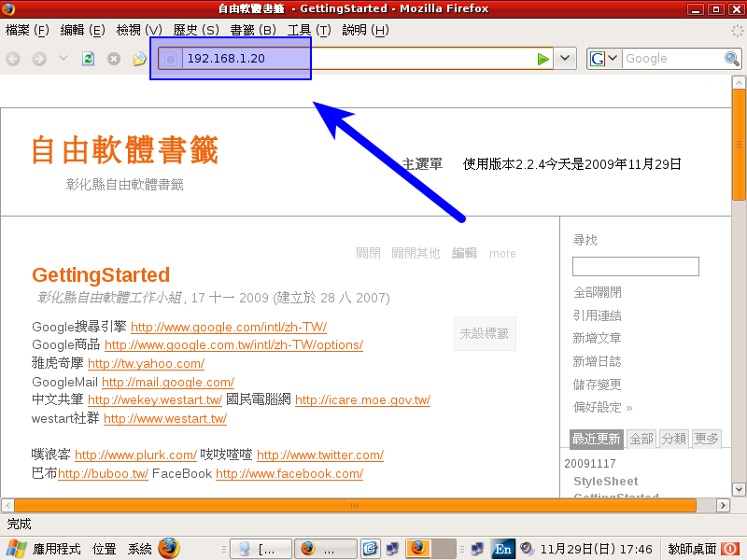The image size is (747, 560).
Task: Click the Stop loading icon
Action: 114,59
